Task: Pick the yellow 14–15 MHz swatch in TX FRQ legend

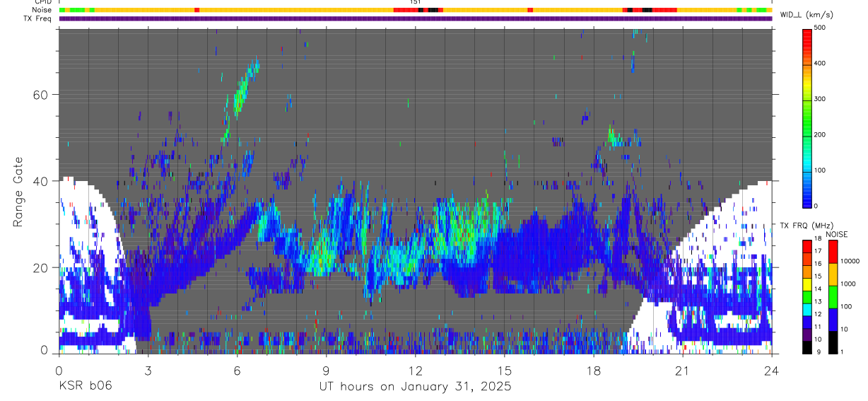Action: point(807,284)
